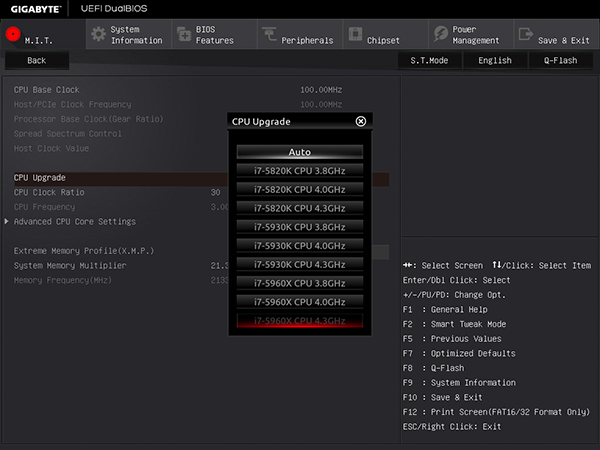Click Host Clock Value row
This screenshot has height=450, width=600.
pos(51,148)
